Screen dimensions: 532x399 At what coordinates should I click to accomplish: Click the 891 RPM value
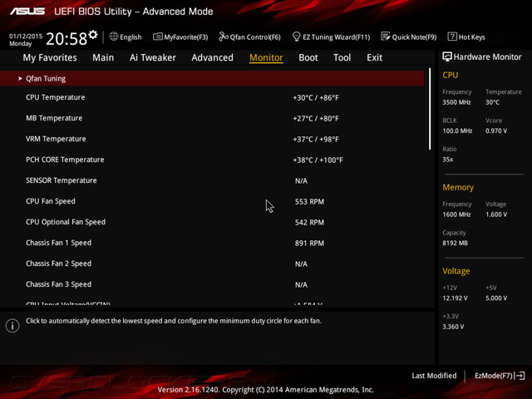(309, 244)
